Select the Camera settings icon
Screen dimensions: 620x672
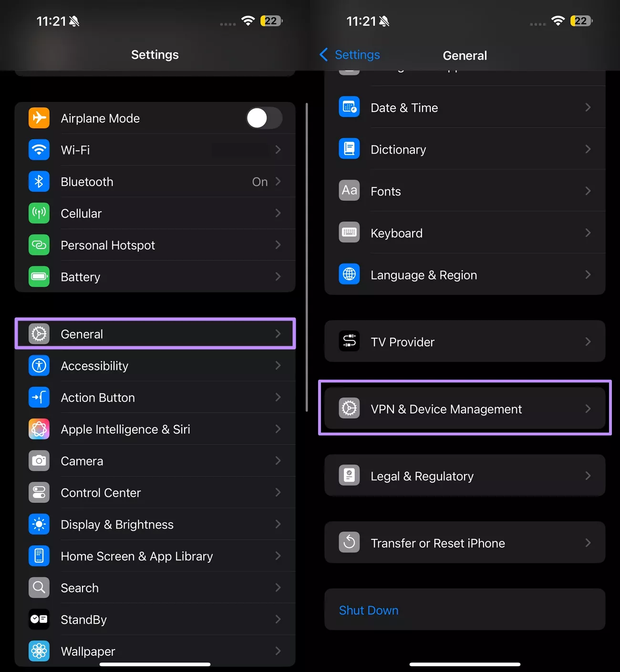click(x=39, y=461)
